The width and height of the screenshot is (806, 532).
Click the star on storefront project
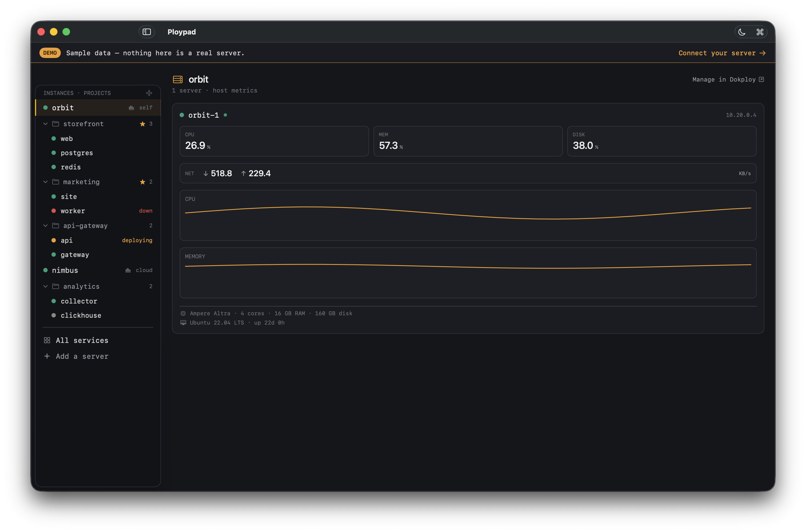143,124
